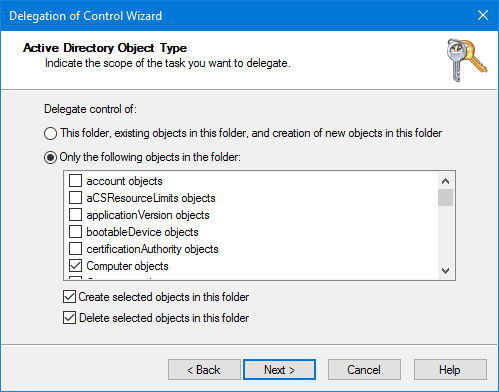
Task: Open wizard Help
Action: (450, 370)
